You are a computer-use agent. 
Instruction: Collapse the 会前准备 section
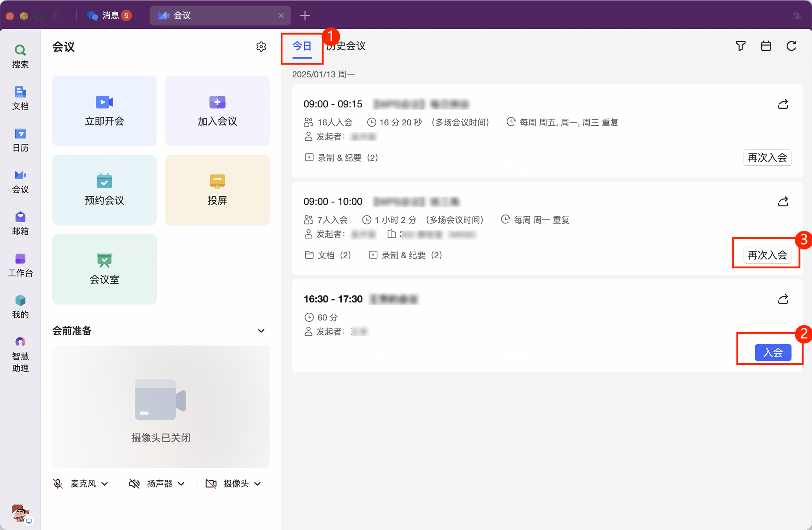(261, 331)
